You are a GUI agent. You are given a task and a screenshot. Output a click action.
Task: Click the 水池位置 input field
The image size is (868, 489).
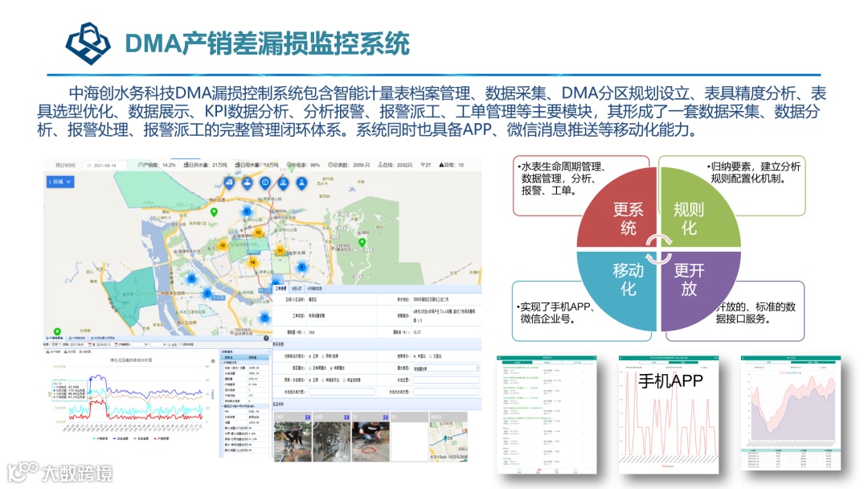(x=446, y=380)
